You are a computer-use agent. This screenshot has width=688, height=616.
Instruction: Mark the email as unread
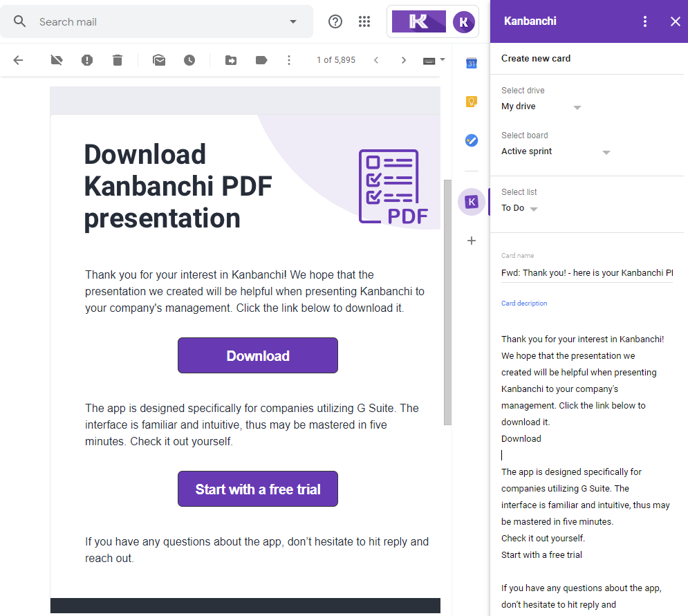pyautogui.click(x=159, y=60)
